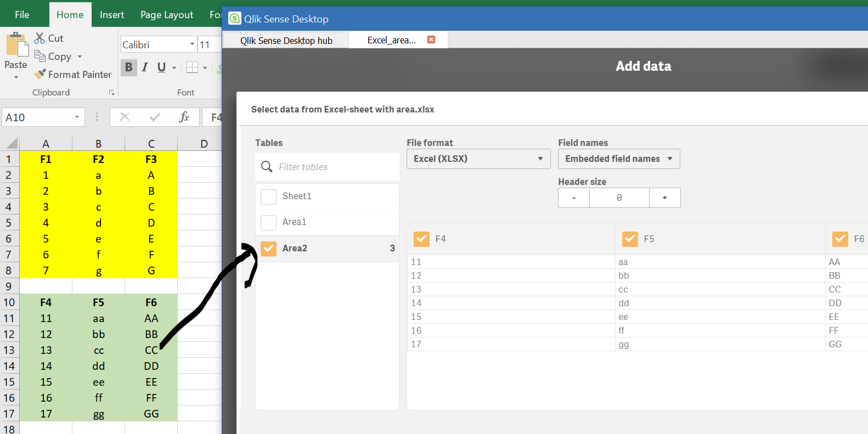Switch to the Insert ribbon tab
868x434 pixels.
coord(112,15)
